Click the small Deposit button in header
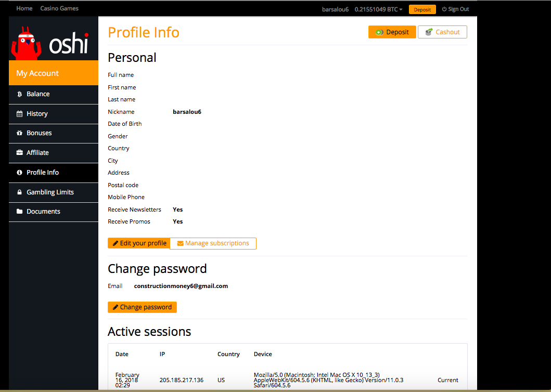The height and width of the screenshot is (392, 551). [422, 9]
